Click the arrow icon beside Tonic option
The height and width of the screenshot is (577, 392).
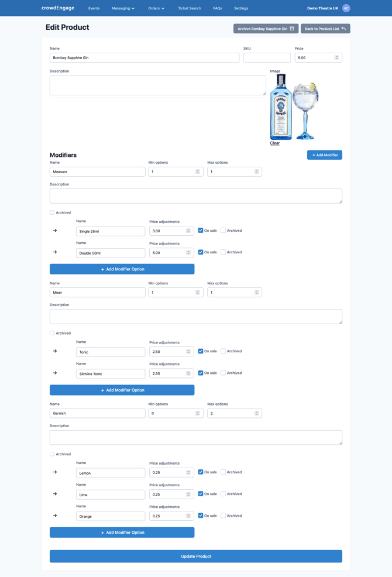point(55,351)
